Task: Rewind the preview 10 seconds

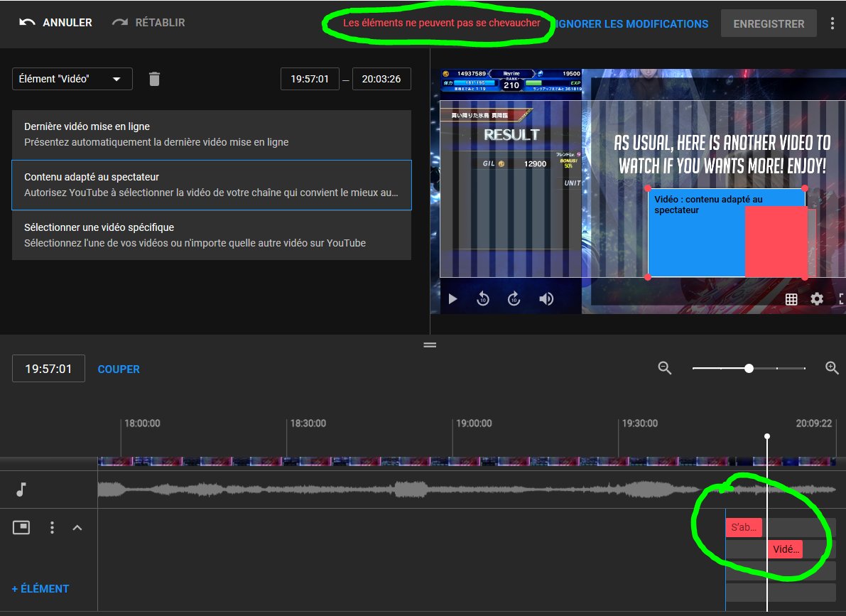Action: 483,298
